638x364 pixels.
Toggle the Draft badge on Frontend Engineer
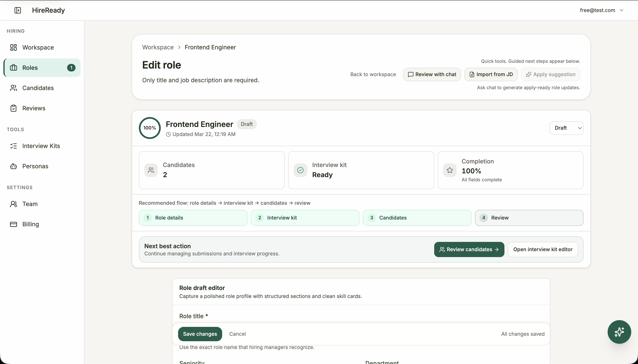[x=246, y=124]
